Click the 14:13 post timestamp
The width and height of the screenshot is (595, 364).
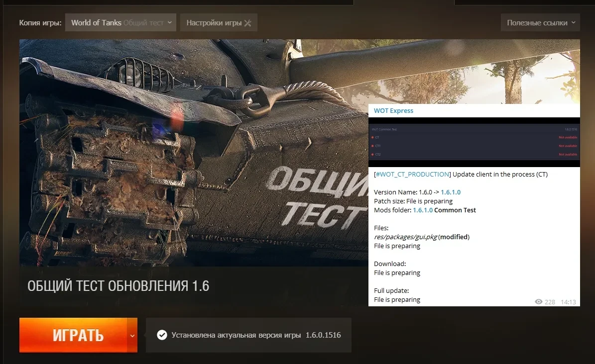(568, 302)
